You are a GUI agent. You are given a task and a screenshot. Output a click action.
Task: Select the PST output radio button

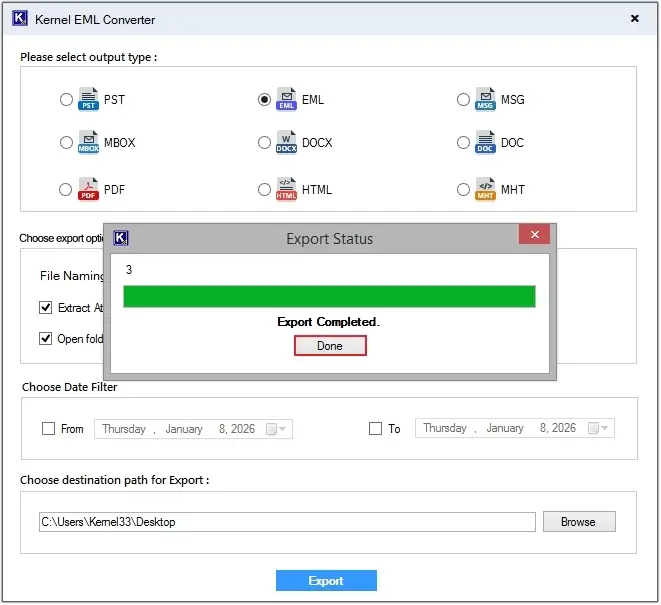(66, 99)
